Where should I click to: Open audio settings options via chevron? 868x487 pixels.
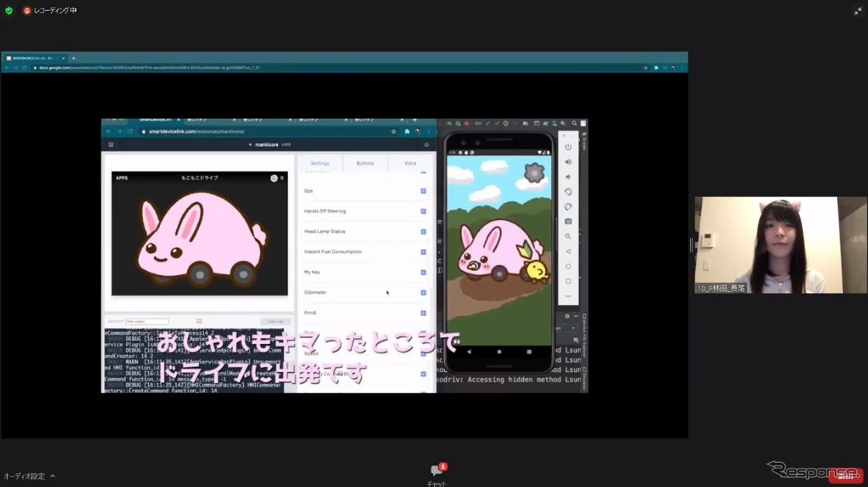pos(52,475)
